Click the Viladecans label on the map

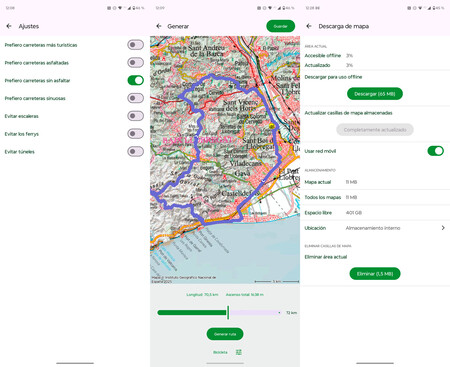pos(246,163)
